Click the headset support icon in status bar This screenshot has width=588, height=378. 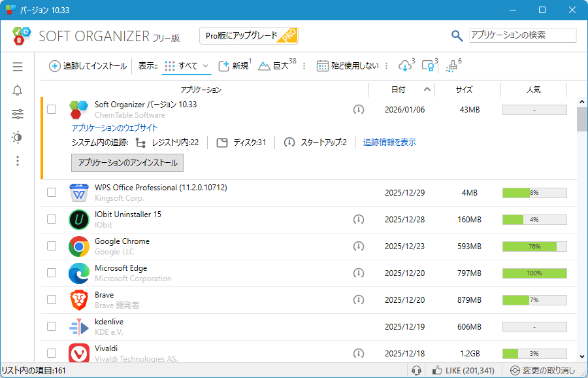pyautogui.click(x=416, y=371)
